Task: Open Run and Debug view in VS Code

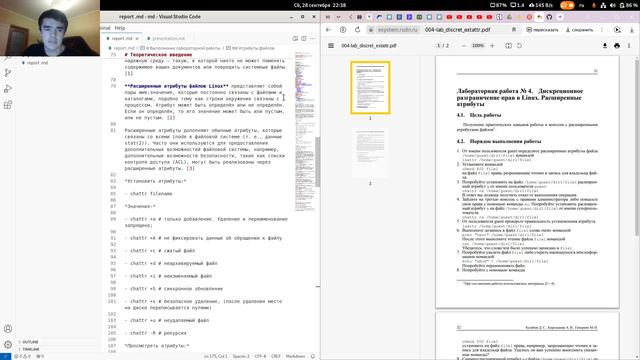Action: coord(8,89)
